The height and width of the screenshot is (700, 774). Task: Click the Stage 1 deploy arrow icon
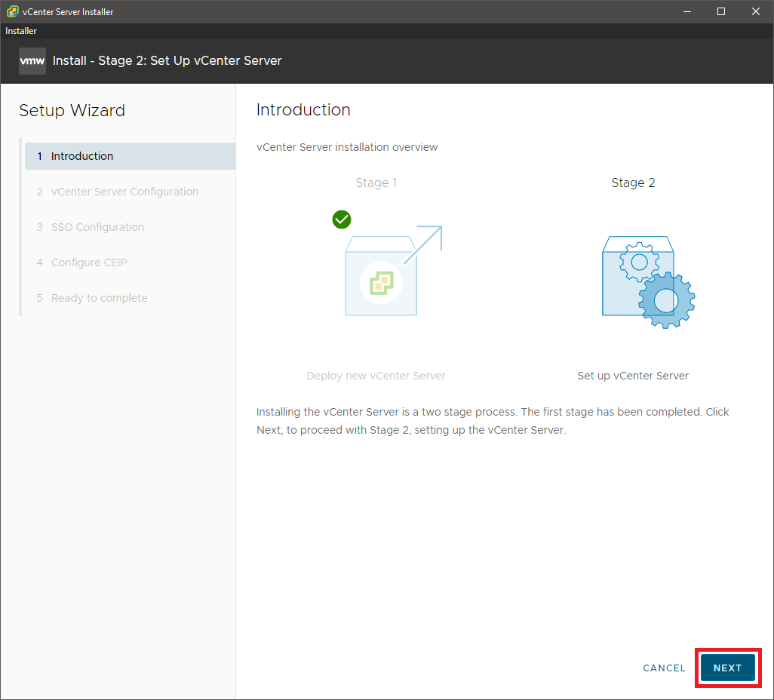(x=423, y=244)
